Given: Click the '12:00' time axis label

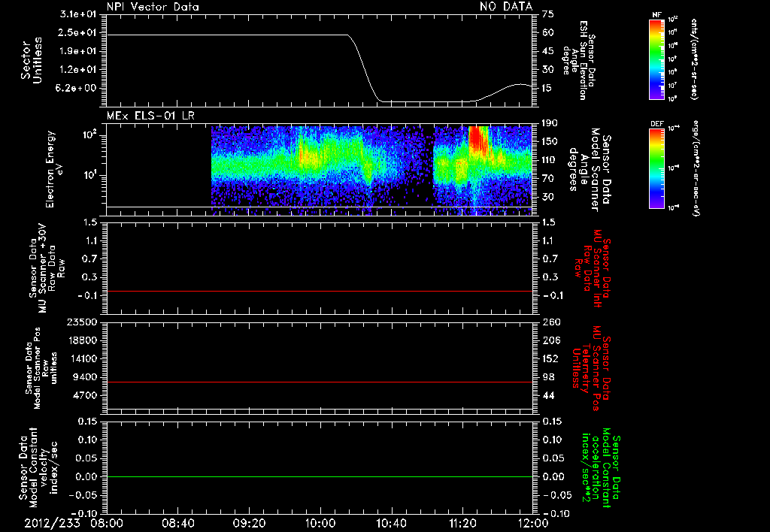Looking at the screenshot, I should pos(534,523).
